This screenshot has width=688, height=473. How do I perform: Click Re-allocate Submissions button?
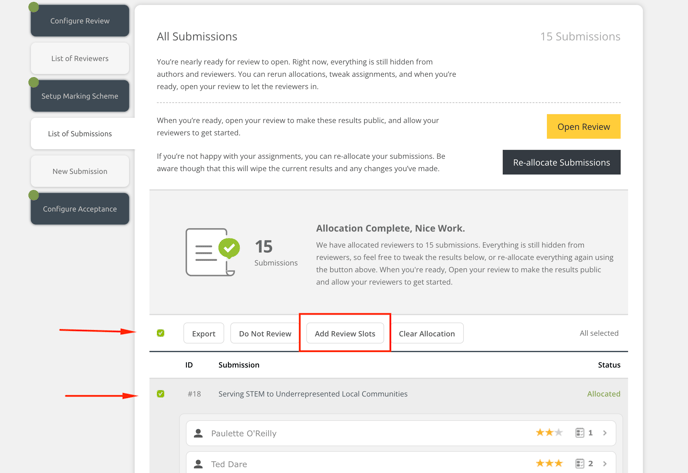561,162
